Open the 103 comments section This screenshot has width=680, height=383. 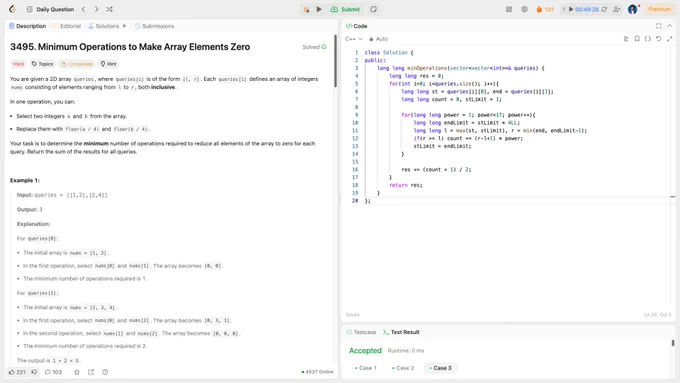[x=53, y=372]
